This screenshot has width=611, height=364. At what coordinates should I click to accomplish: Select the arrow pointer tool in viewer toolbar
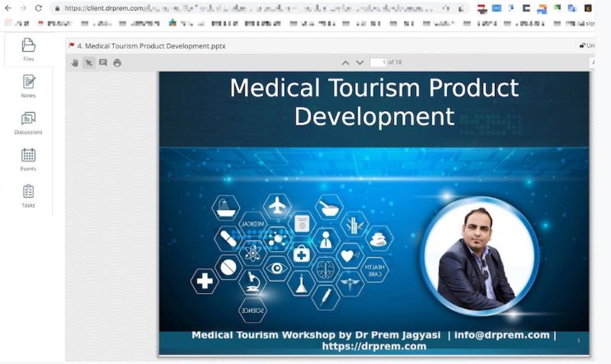point(89,63)
